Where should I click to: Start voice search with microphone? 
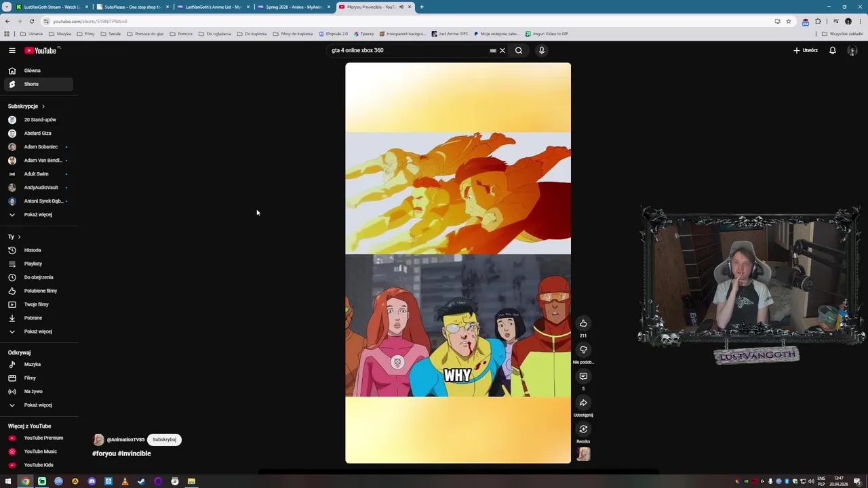(x=542, y=50)
